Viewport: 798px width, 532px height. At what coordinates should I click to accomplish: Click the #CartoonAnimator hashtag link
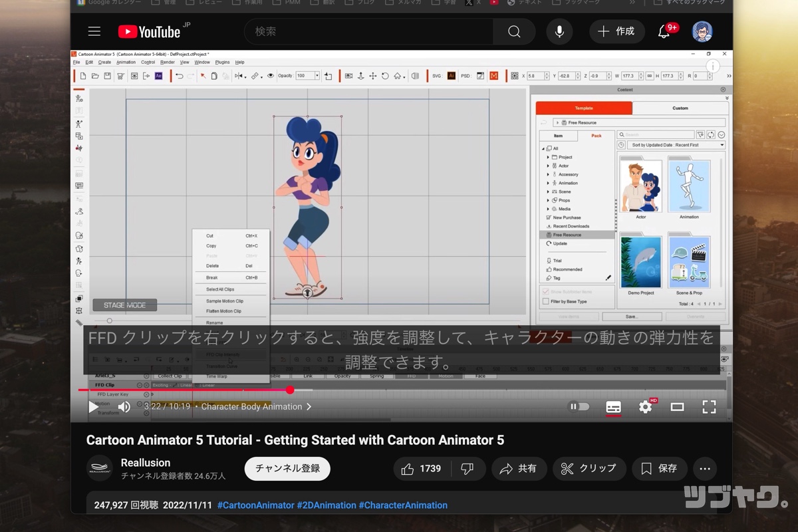[255, 505]
